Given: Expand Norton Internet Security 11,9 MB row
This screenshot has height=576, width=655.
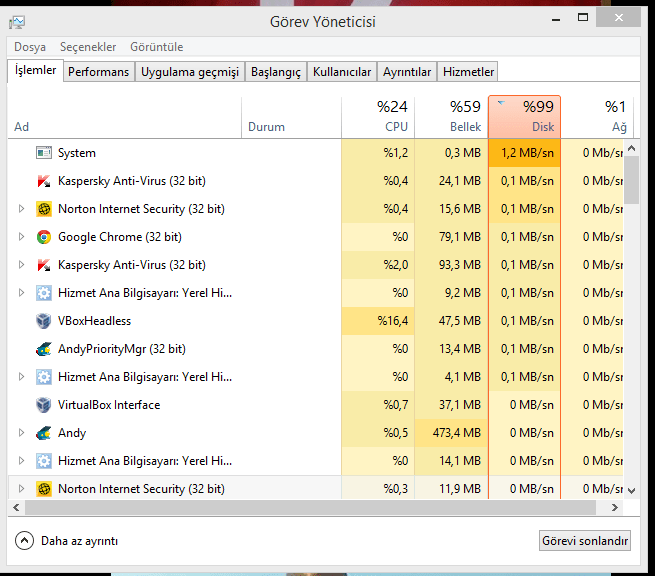Looking at the screenshot, I should pyautogui.click(x=21, y=488).
